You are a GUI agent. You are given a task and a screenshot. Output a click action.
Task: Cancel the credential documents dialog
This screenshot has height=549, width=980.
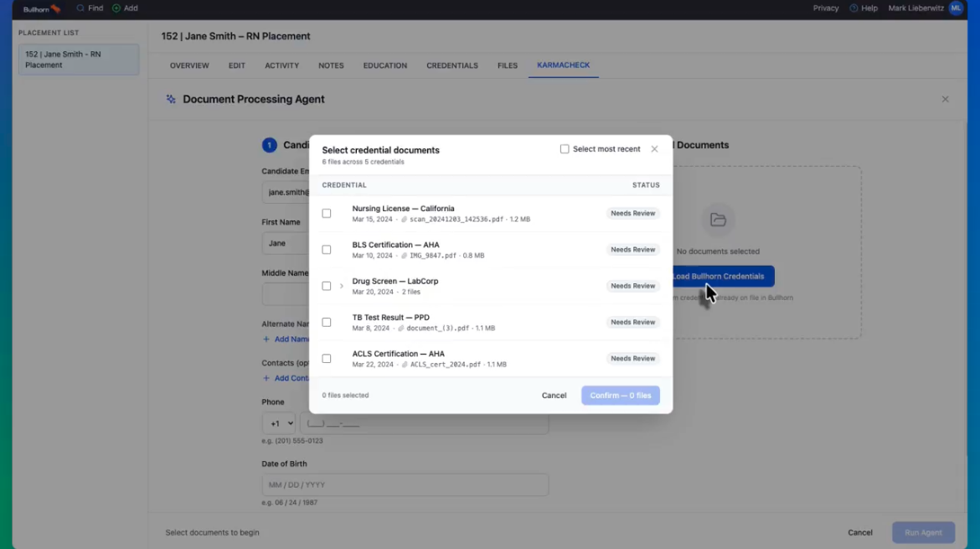(x=554, y=395)
